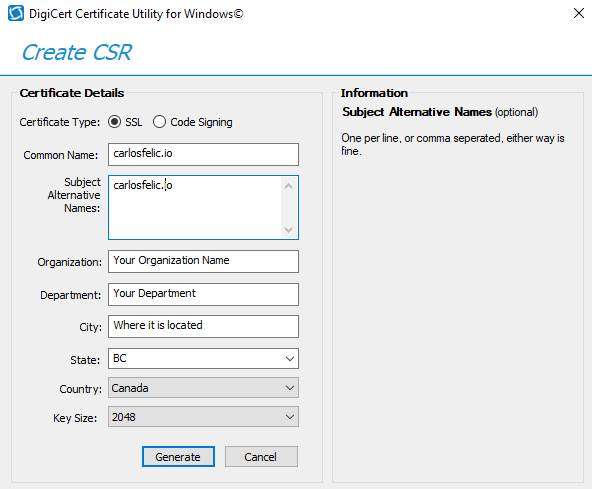Click the DigiCert logo icon in title bar
The image size is (592, 489).
coord(16,14)
